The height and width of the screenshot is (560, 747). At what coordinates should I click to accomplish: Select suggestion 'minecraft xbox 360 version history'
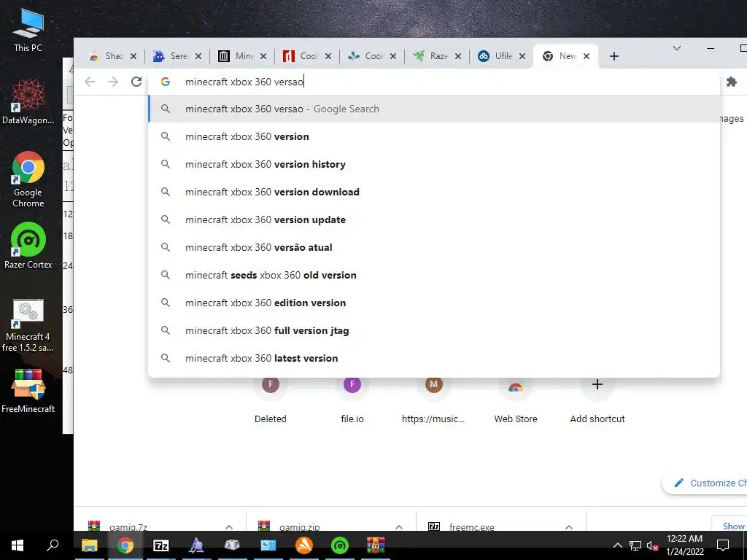434,164
